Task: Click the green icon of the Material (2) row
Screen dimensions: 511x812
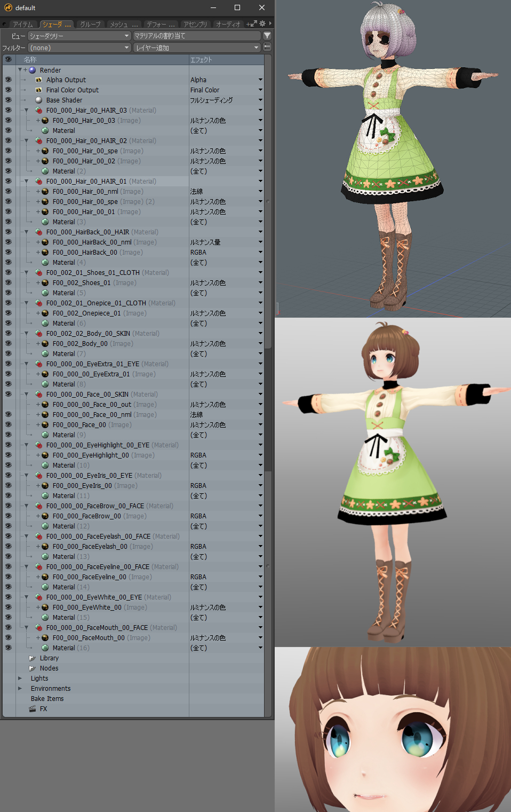Action: coord(45,171)
